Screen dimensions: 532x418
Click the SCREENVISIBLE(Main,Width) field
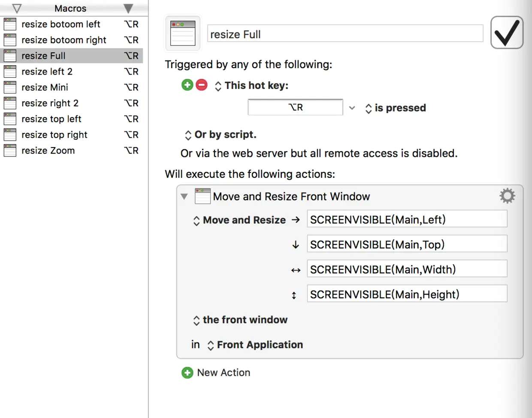click(x=407, y=269)
